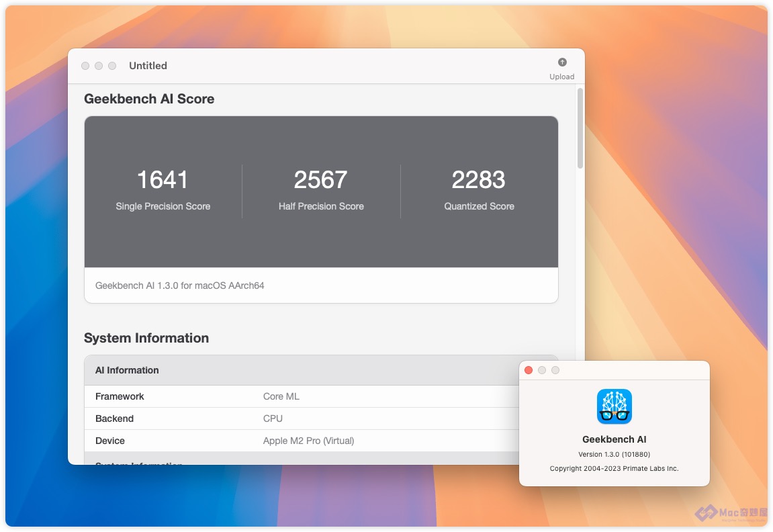Viewport: 773px width, 532px height.
Task: Click the Single Precision Score label
Action: click(163, 206)
